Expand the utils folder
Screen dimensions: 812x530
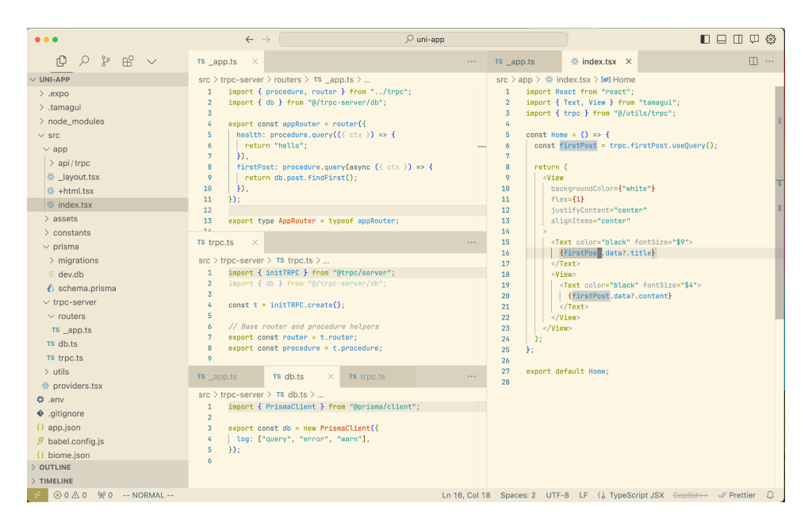click(x=108, y=371)
